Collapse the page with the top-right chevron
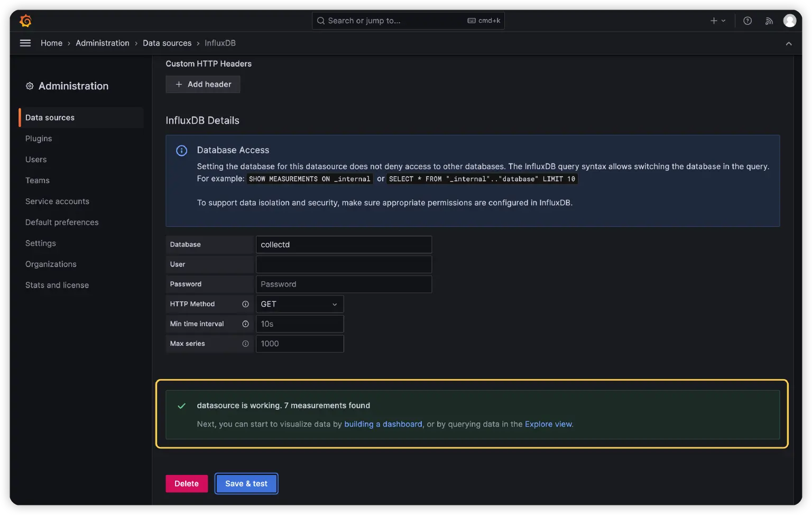This screenshot has height=515, width=812. click(789, 43)
